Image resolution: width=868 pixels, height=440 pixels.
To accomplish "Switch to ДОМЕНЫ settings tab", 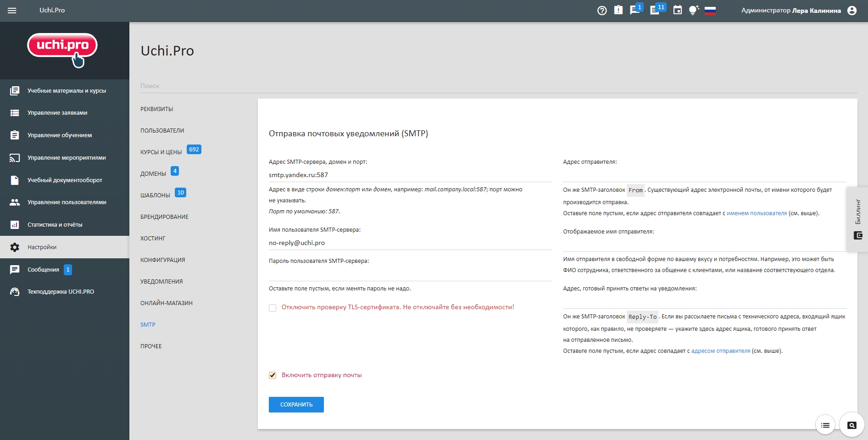I will [153, 174].
